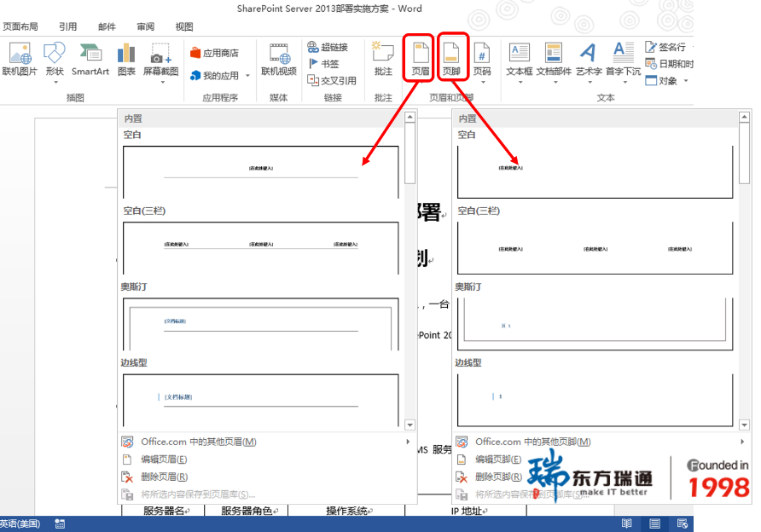Select the Blank three-column (空白(三栏)) footer

(595, 248)
